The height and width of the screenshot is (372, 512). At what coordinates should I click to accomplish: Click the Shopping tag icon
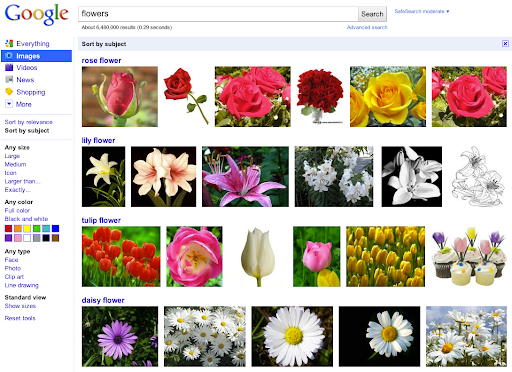tap(9, 92)
